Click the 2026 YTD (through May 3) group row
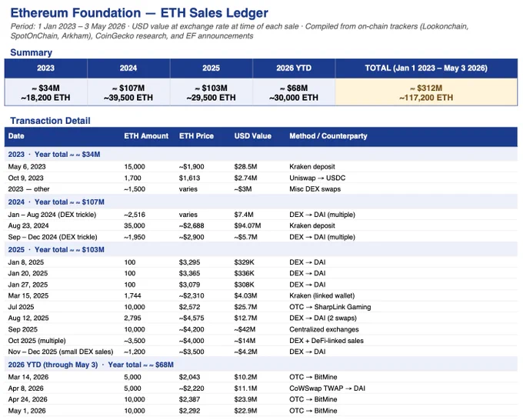 pos(261,365)
